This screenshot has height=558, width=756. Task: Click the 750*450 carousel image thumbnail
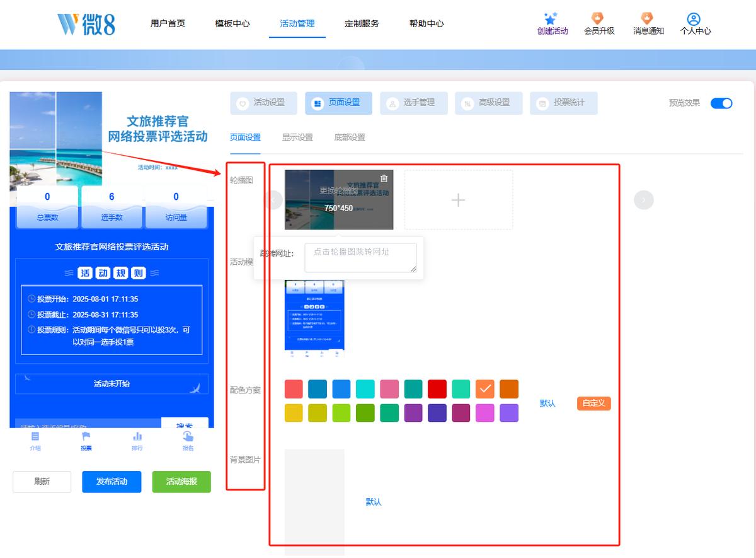[x=339, y=200]
